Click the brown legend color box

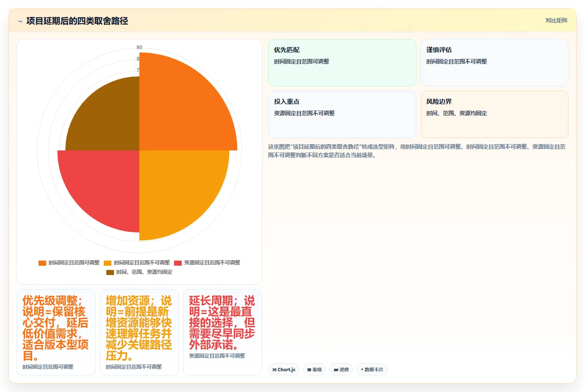click(x=110, y=272)
